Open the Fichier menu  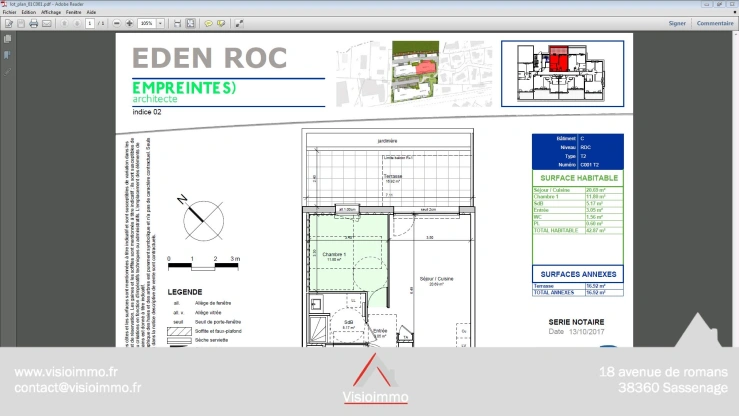point(9,12)
